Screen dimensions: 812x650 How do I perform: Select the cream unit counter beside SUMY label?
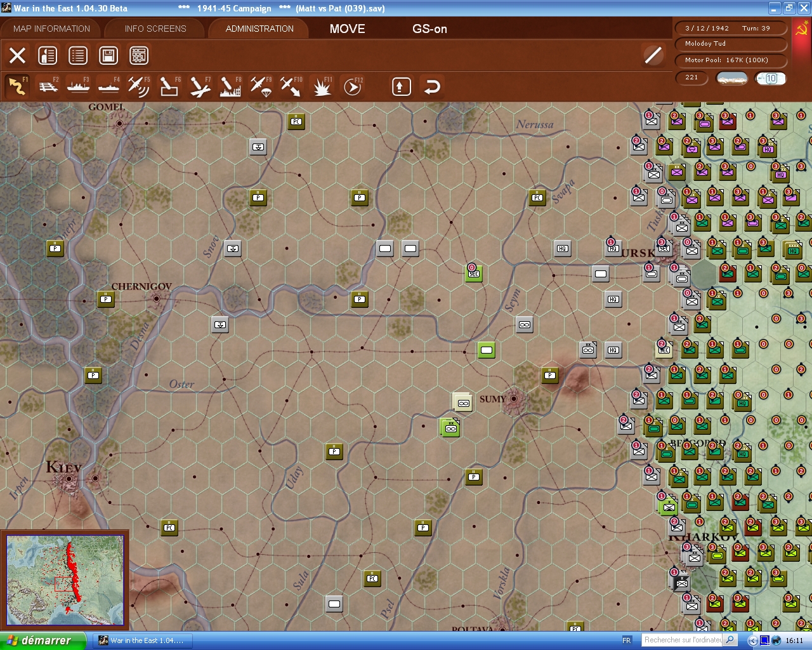tap(462, 402)
